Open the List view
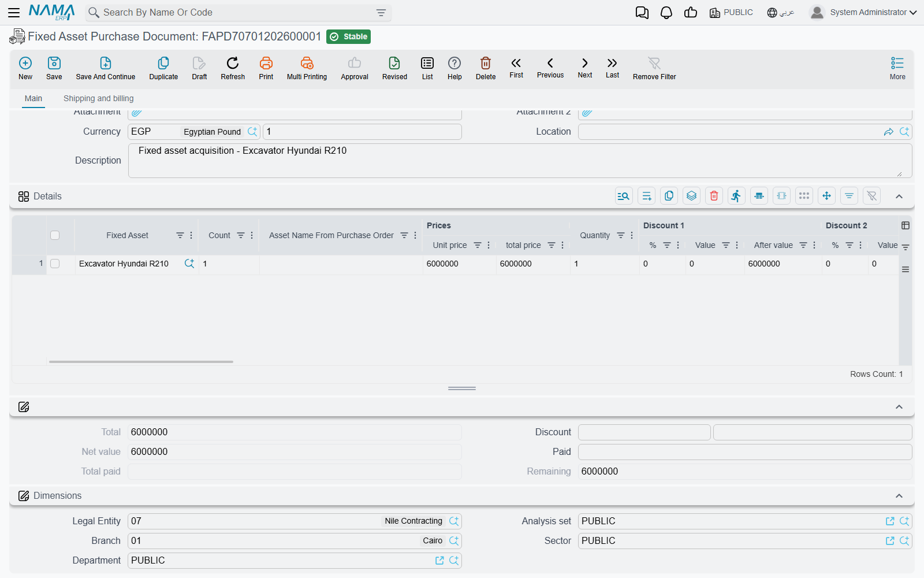Screen dimensions: 924x578 point(427,68)
